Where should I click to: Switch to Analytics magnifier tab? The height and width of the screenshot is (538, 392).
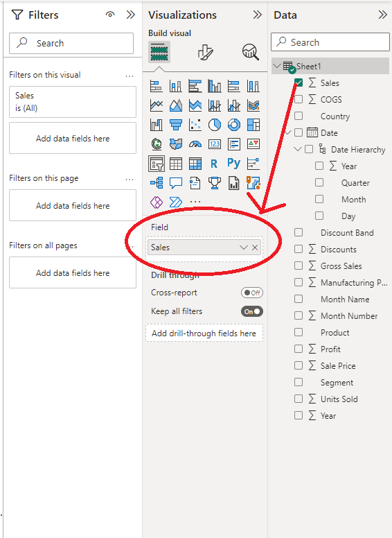pos(251,52)
